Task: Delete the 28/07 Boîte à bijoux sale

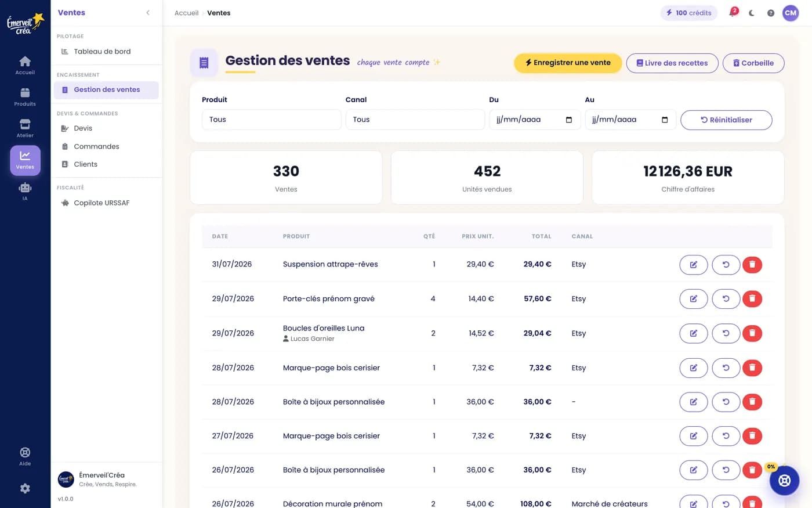Action: 752,402
